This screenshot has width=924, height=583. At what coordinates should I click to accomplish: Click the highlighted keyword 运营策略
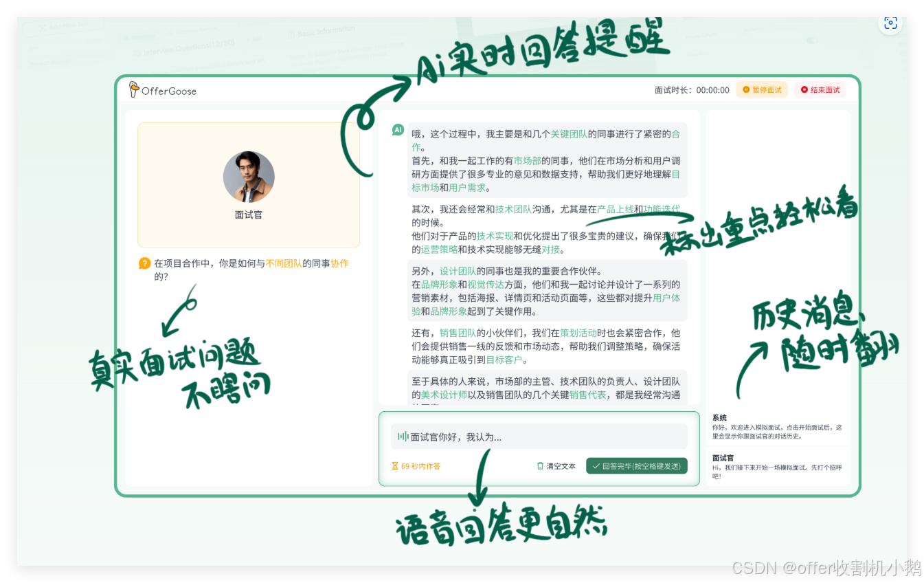[x=440, y=250]
